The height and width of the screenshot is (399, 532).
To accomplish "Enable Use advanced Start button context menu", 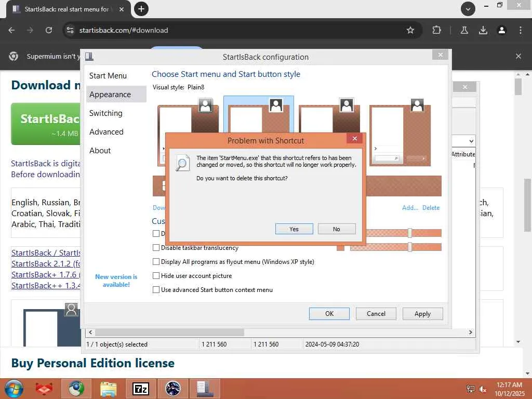I will pos(156,290).
